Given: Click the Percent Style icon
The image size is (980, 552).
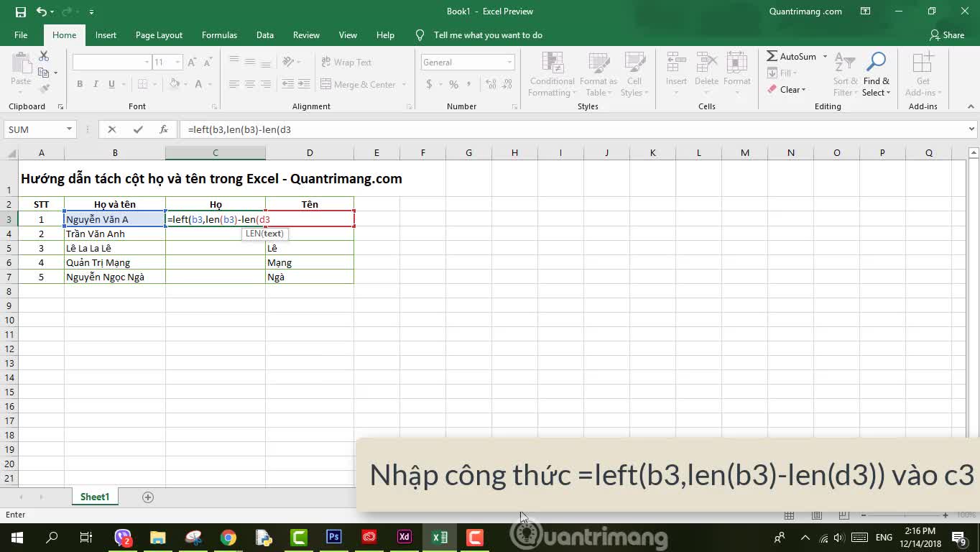Looking at the screenshot, I should click(x=453, y=84).
